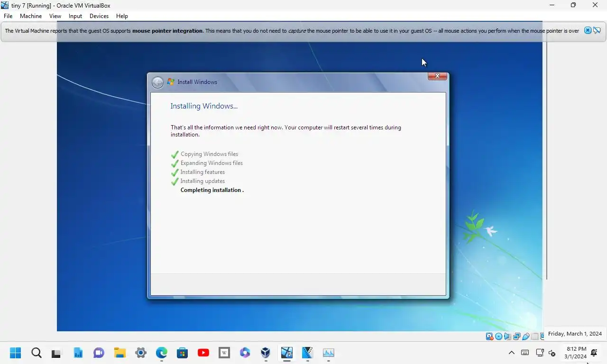The width and height of the screenshot is (607, 364).
Task: Open the Widgets chart icon on taskbar
Action: tap(78, 353)
